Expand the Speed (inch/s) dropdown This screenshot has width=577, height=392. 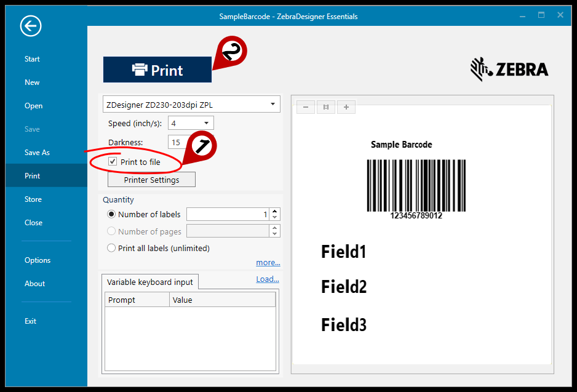coord(207,123)
